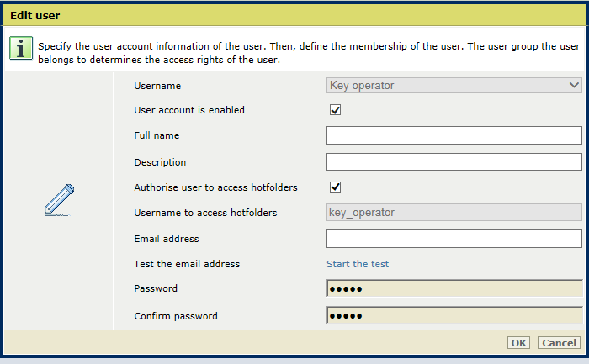The image size is (589, 364).
Task: Click the Email address input field
Action: pyautogui.click(x=454, y=239)
